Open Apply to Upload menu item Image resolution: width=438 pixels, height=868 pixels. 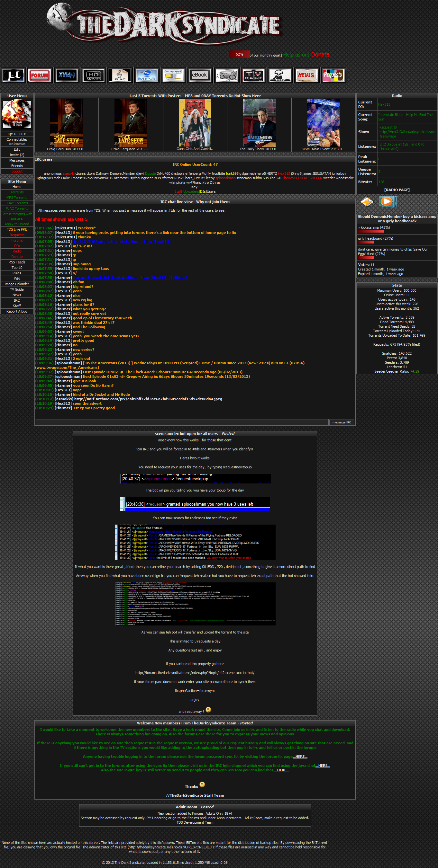(17, 224)
